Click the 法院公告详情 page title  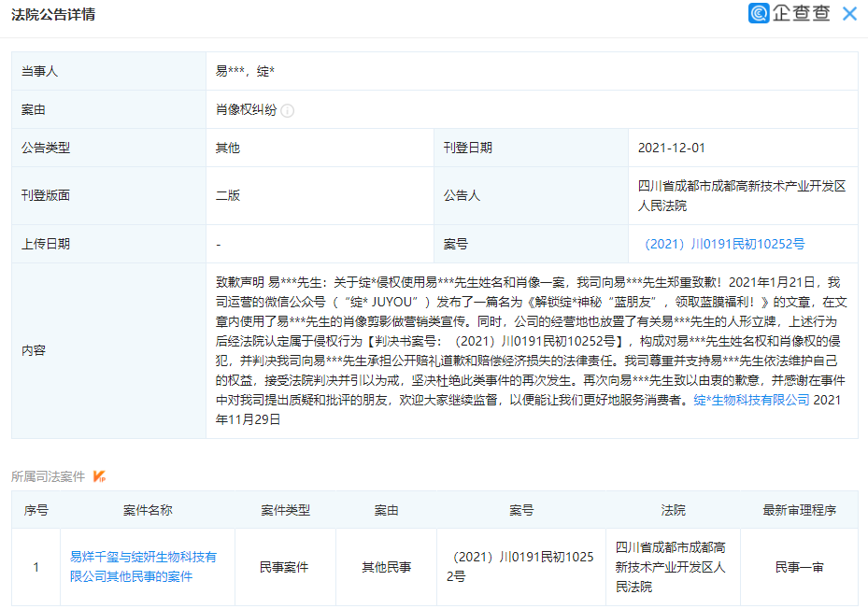tap(52, 15)
